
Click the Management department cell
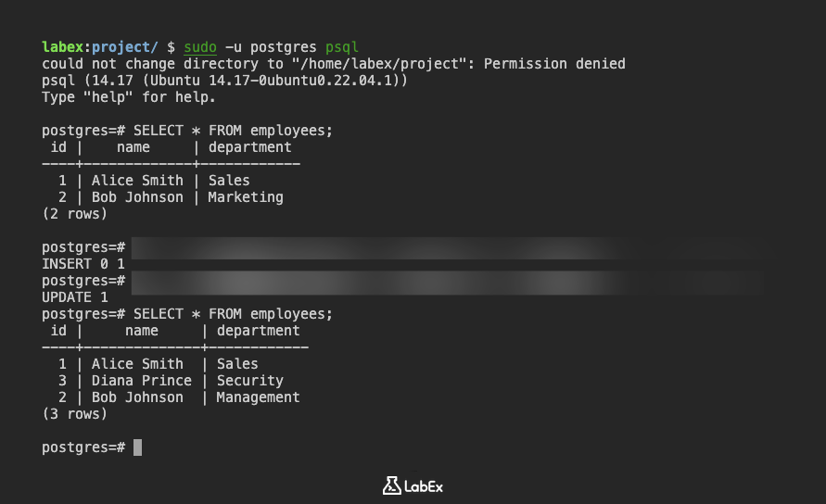tap(258, 397)
